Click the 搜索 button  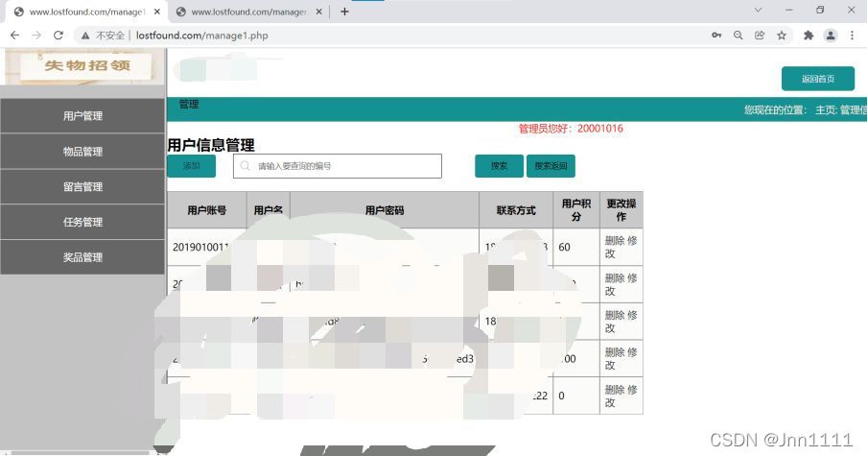coord(499,166)
